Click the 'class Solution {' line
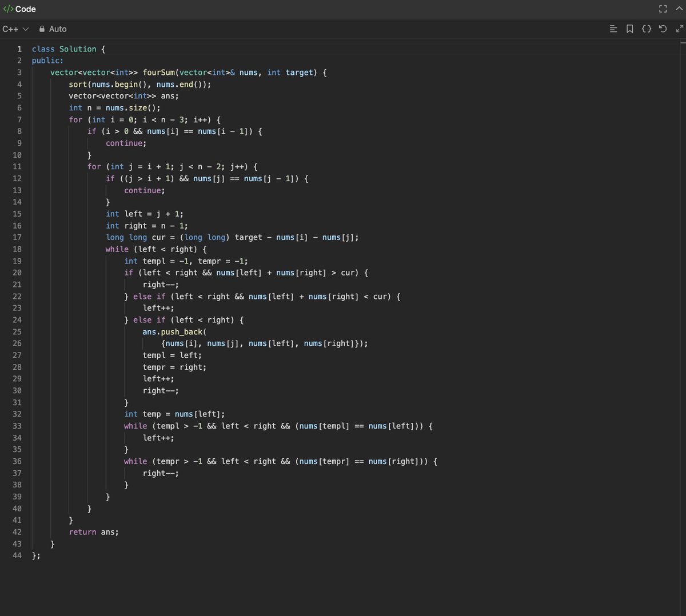 [x=69, y=49]
